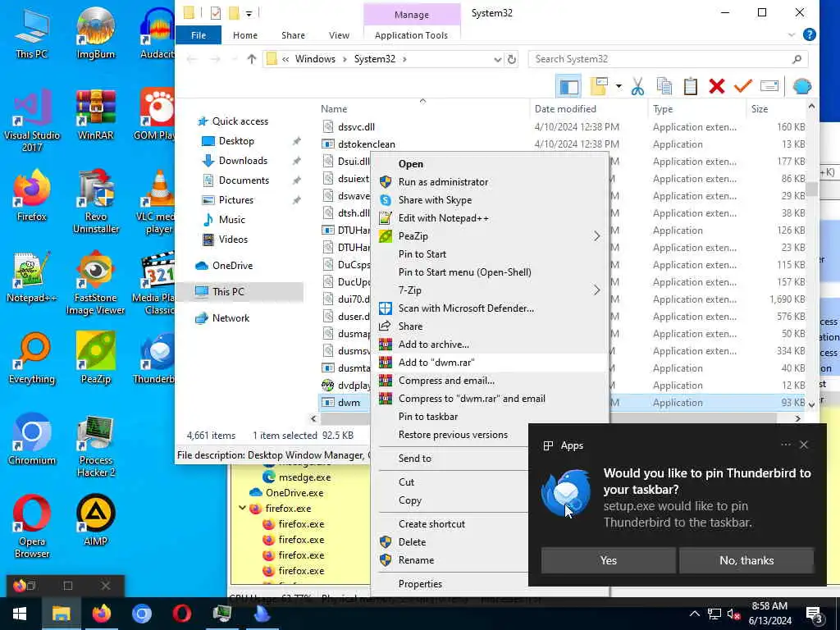Open the Process Hacker 2 desktop icon
This screenshot has width=840, height=630.
click(95, 445)
